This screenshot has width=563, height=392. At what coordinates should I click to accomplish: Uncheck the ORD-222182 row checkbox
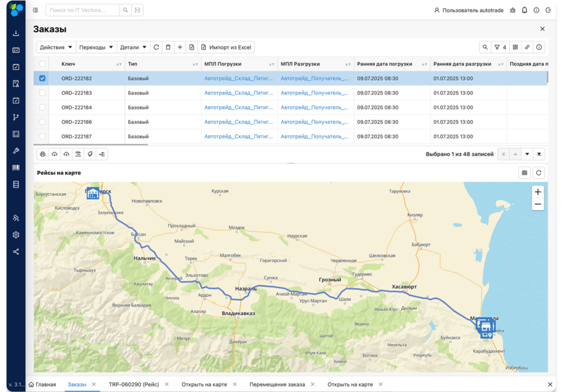[43, 79]
